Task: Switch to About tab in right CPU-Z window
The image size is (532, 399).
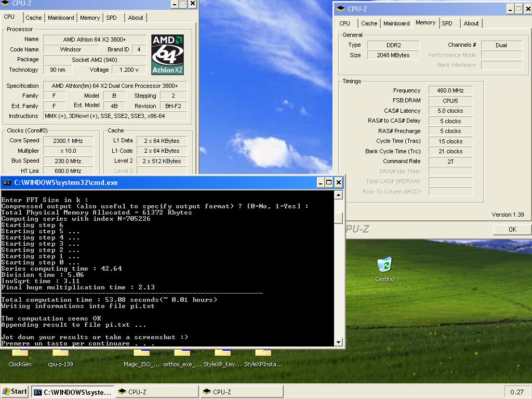Action: coord(471,23)
